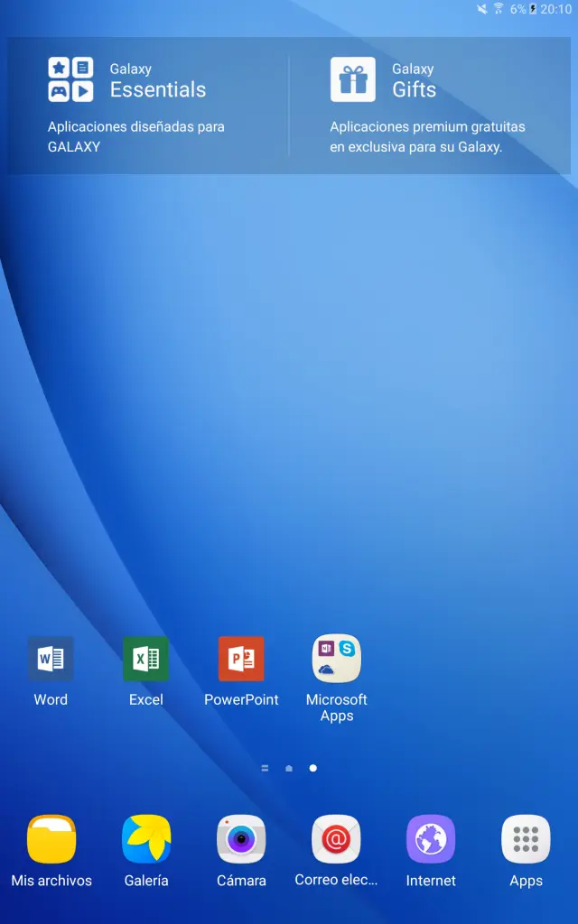Tap the Galaxy Essentials grid icon

(70, 79)
